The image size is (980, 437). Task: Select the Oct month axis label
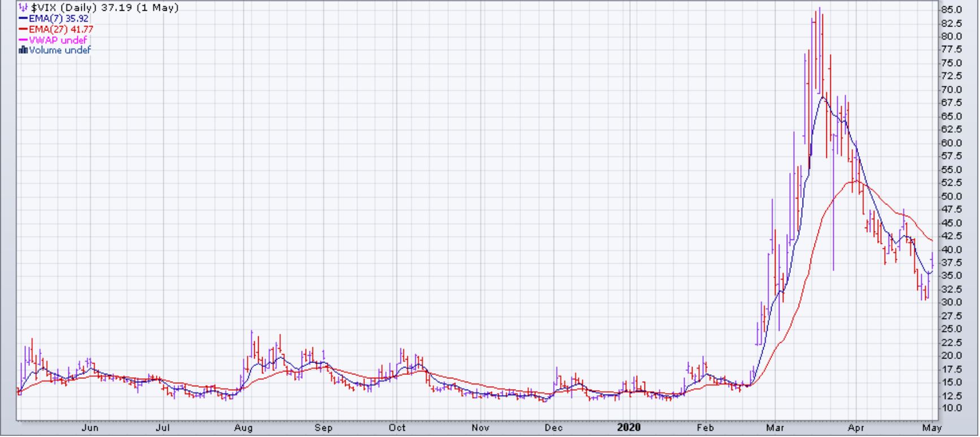click(397, 428)
